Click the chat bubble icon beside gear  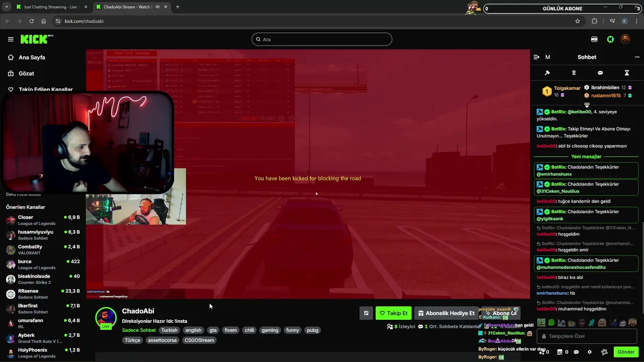(x=576, y=352)
